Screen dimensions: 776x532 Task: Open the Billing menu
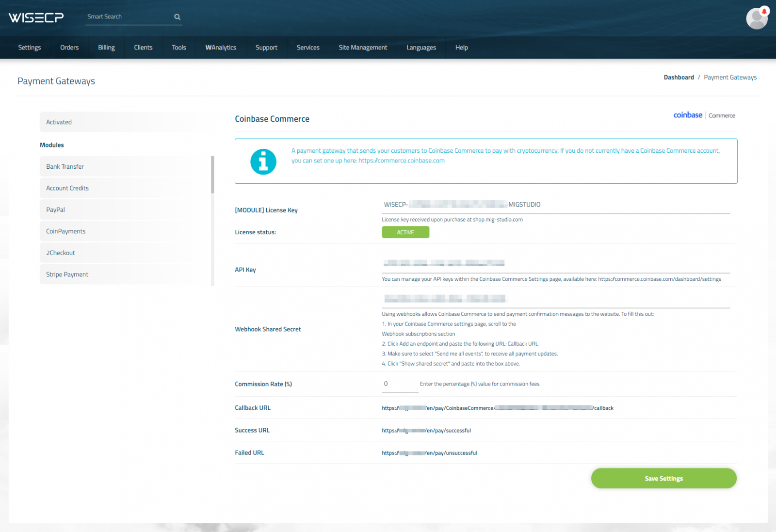(106, 48)
